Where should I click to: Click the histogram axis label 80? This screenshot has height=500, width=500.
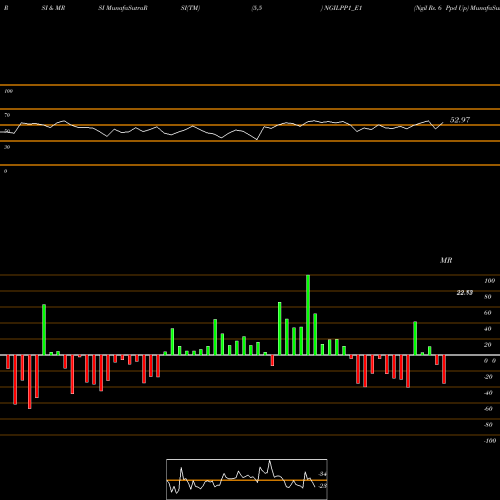(x=488, y=297)
